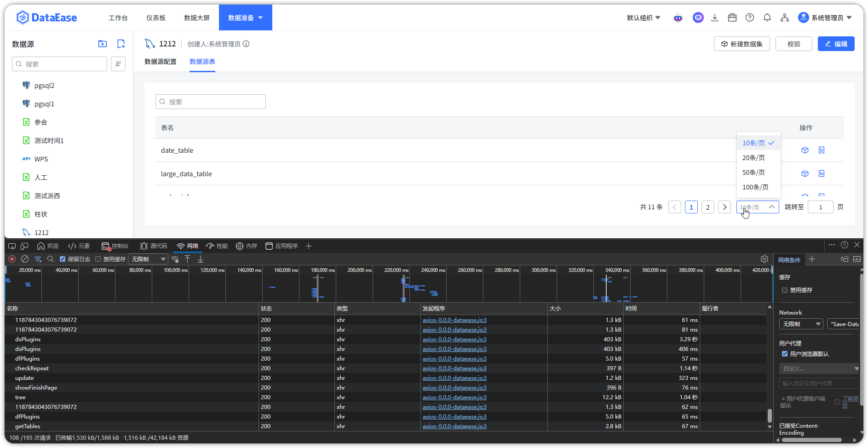Click the 编辑 button
The width and height of the screenshot is (868, 448).
coord(836,44)
